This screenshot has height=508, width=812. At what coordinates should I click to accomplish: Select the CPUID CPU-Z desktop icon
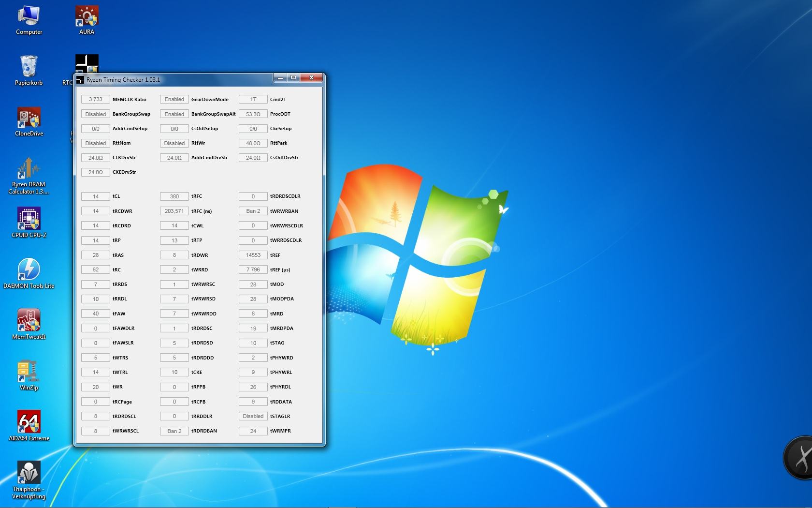pyautogui.click(x=29, y=223)
